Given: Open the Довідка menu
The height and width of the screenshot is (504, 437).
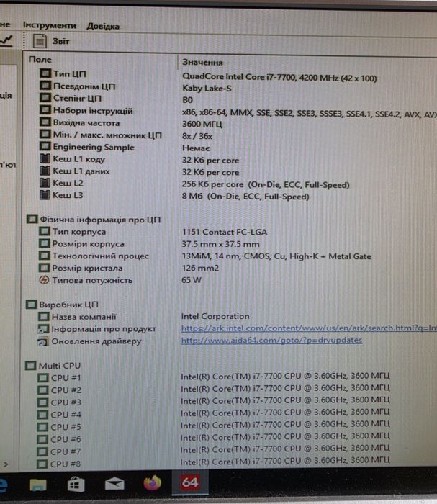Looking at the screenshot, I should tap(103, 27).
